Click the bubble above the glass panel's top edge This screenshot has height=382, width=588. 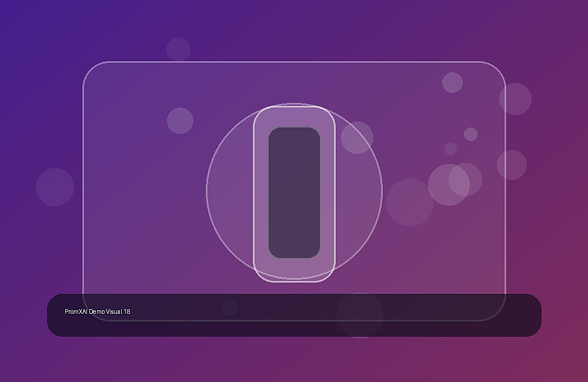click(179, 49)
